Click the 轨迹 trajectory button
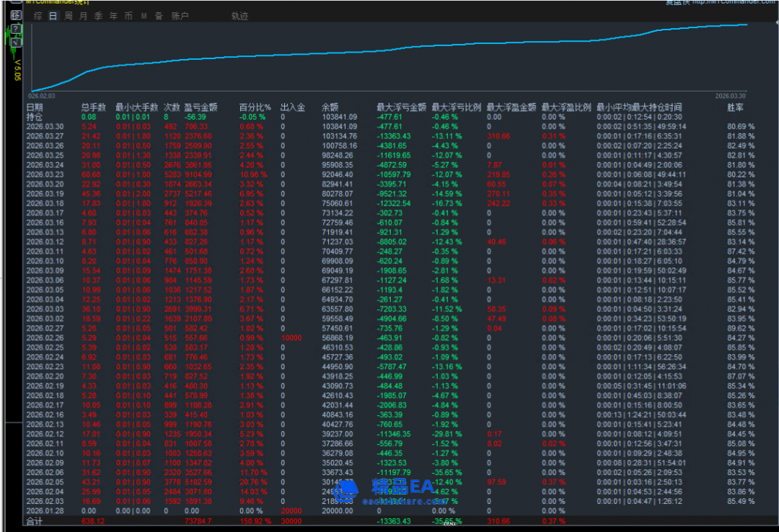The height and width of the screenshot is (532, 779). pyautogui.click(x=239, y=15)
